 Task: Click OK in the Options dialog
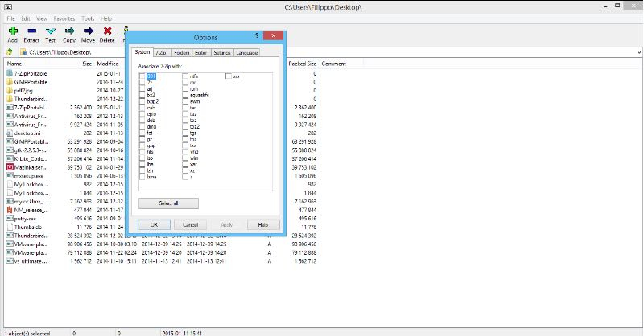point(155,224)
